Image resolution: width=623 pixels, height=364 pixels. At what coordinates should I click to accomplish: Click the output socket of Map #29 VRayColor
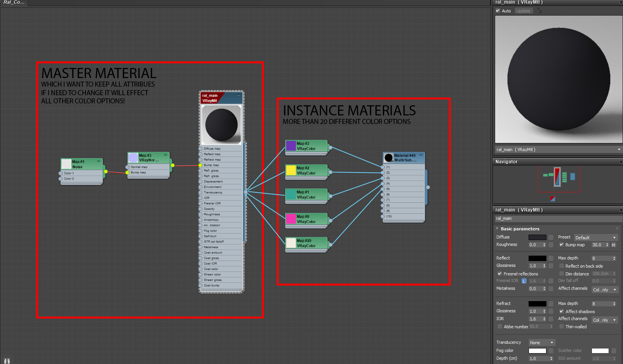coord(330,244)
